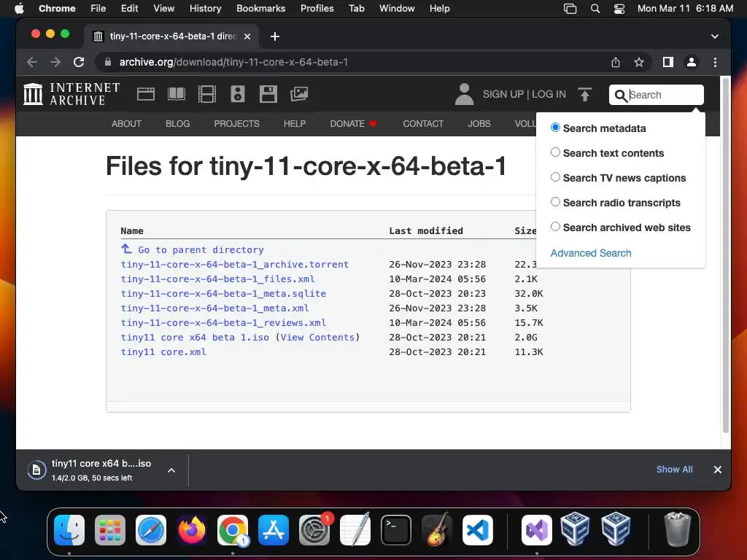This screenshot has height=560, width=747.
Task: Click the page vertical scrollbar
Action: click(726, 254)
